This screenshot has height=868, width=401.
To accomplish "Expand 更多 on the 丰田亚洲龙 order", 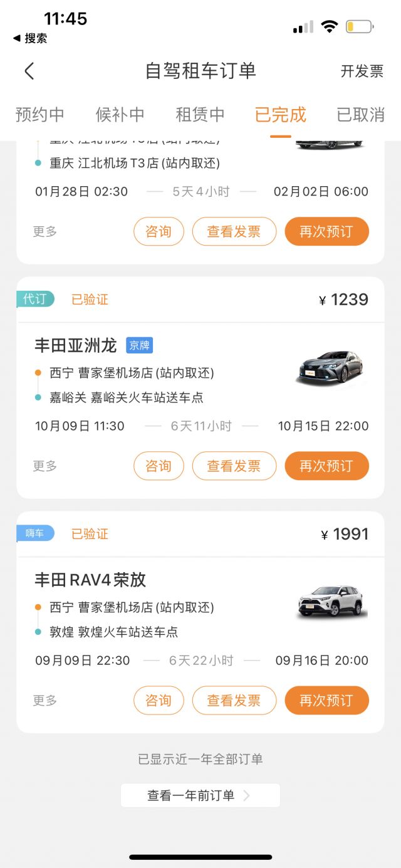I will click(x=45, y=466).
